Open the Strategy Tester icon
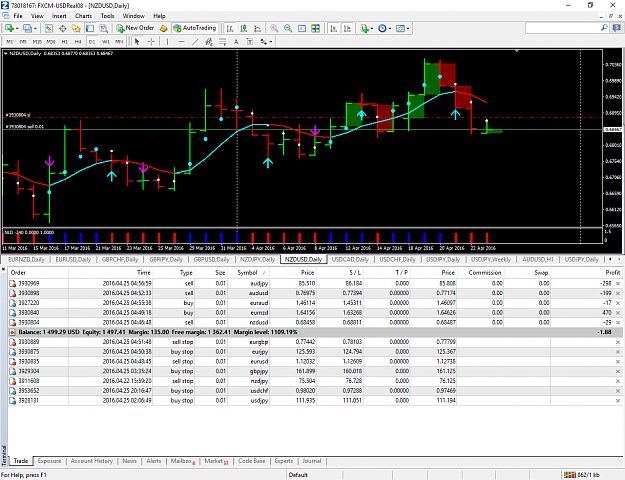The width and height of the screenshot is (625, 480). pos(104,28)
